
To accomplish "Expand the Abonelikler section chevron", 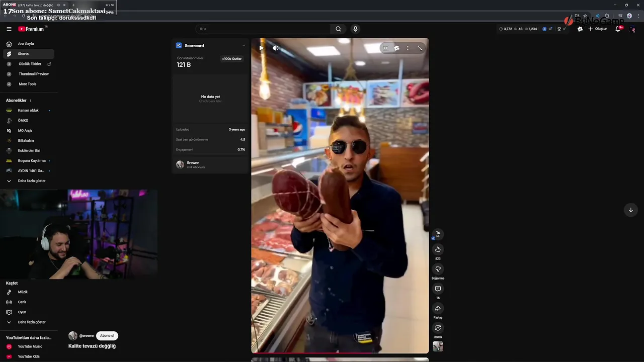I will point(30,101).
